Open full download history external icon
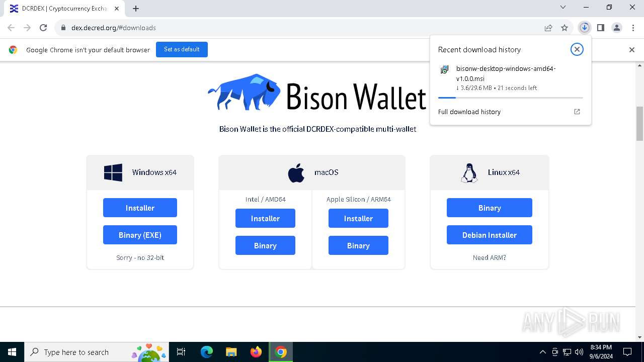This screenshot has height=362, width=644. click(577, 112)
